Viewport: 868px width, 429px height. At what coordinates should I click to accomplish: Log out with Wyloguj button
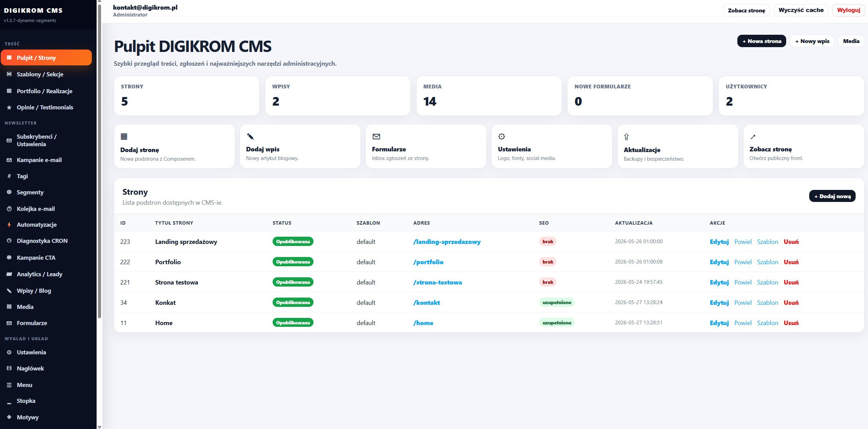tap(848, 10)
